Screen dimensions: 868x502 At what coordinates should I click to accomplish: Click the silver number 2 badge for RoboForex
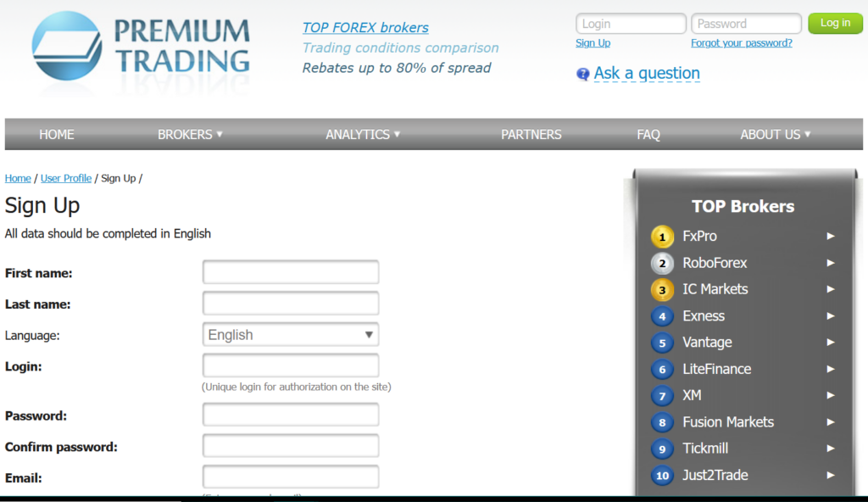tap(662, 263)
